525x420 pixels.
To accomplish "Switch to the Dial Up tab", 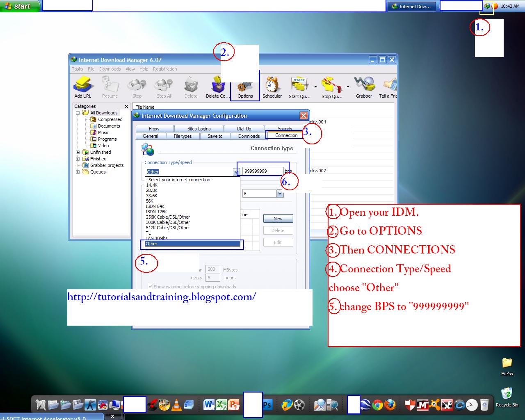I will 244,129.
